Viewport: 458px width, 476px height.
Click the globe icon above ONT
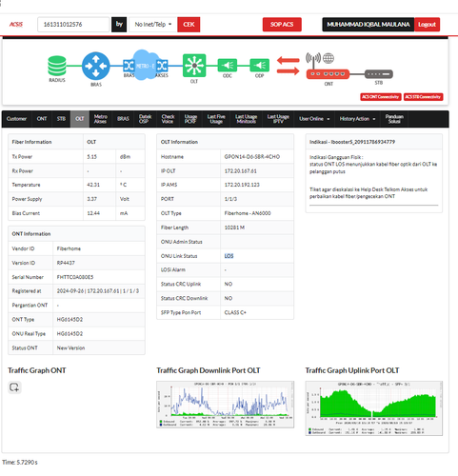(329, 58)
